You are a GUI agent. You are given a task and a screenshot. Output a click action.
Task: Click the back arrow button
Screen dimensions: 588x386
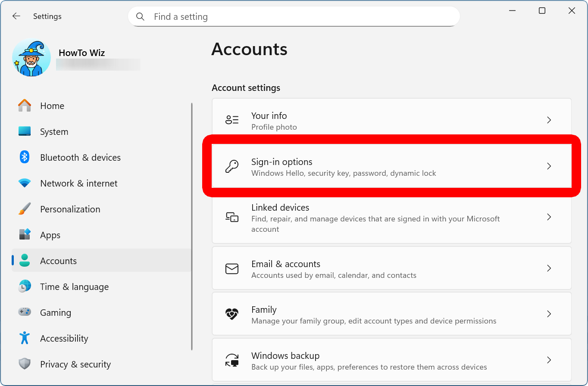pyautogui.click(x=16, y=16)
